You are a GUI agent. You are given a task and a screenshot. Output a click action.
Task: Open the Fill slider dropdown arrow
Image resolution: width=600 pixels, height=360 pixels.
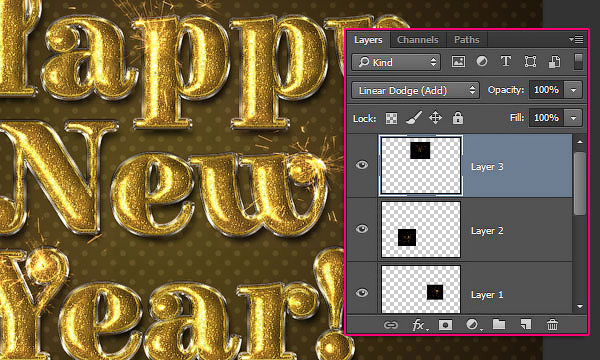pos(573,118)
